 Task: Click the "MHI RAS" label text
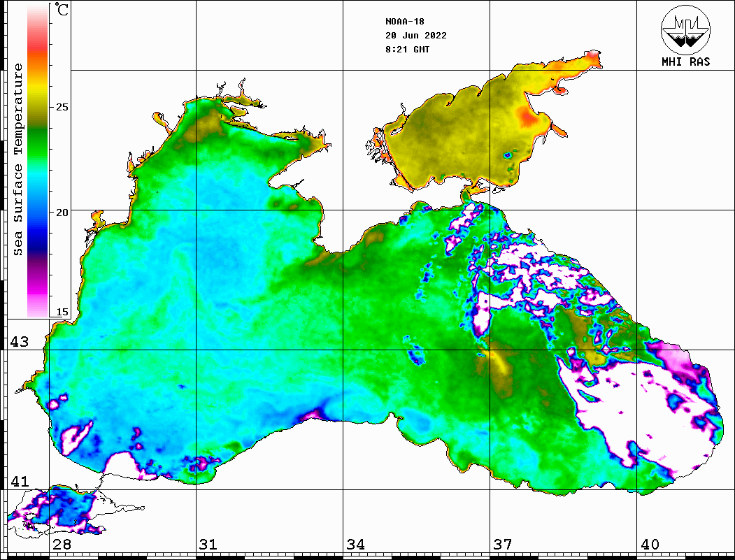pyautogui.click(x=686, y=62)
